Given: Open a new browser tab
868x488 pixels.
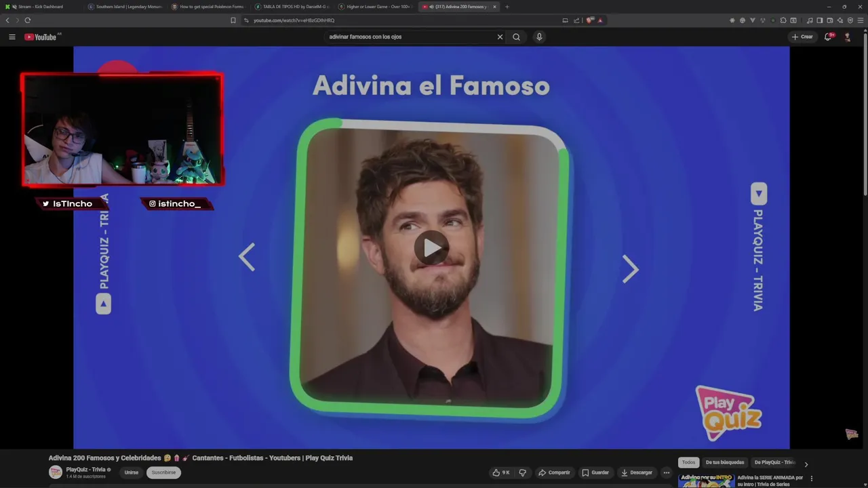Looking at the screenshot, I should point(507,7).
